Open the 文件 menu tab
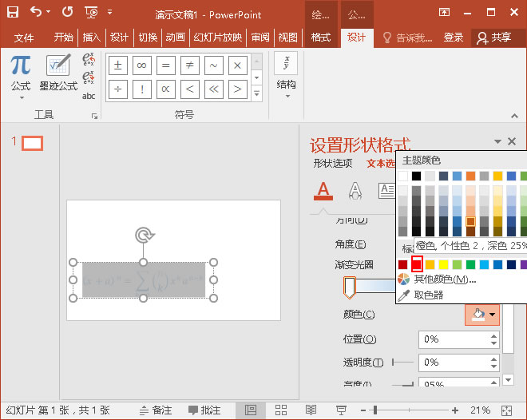The image size is (527, 420). (24, 38)
